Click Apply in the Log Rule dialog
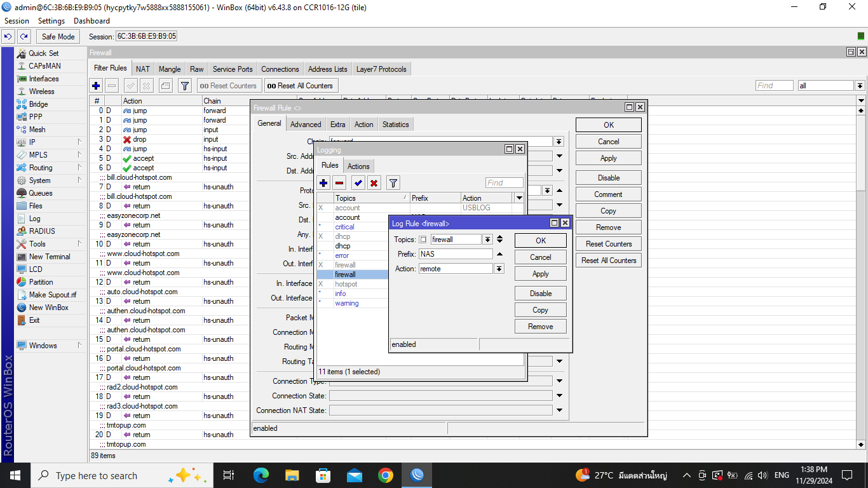 541,274
